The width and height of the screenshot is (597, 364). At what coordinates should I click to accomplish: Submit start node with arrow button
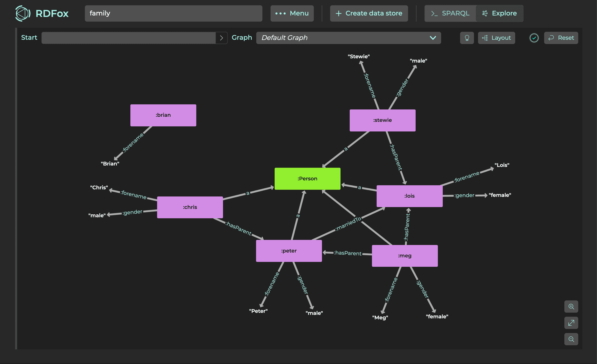click(x=221, y=38)
